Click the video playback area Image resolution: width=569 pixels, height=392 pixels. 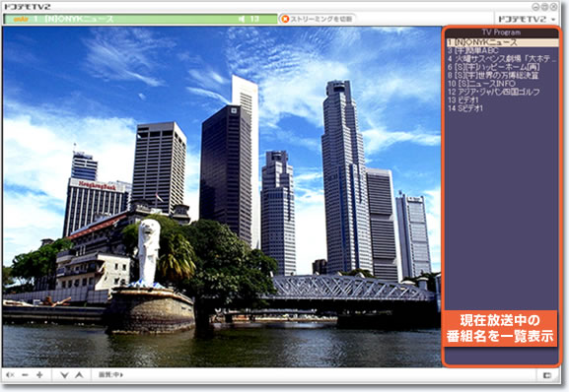point(222,197)
